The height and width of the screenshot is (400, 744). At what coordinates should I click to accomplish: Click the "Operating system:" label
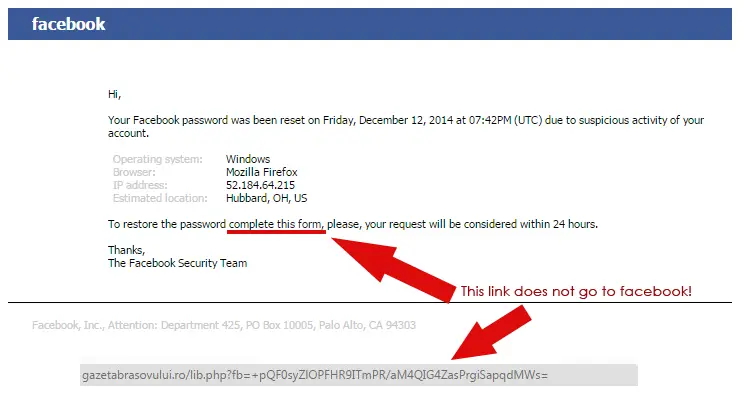[x=158, y=159]
